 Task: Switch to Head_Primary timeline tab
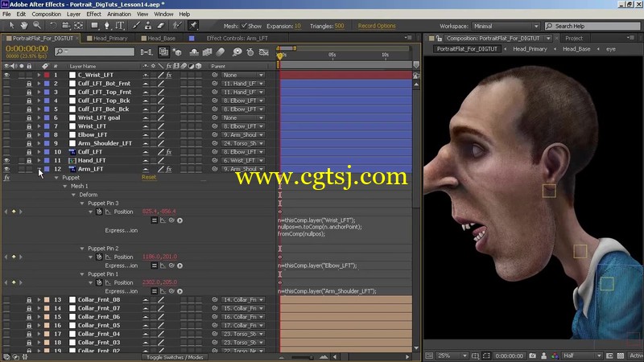point(110,38)
